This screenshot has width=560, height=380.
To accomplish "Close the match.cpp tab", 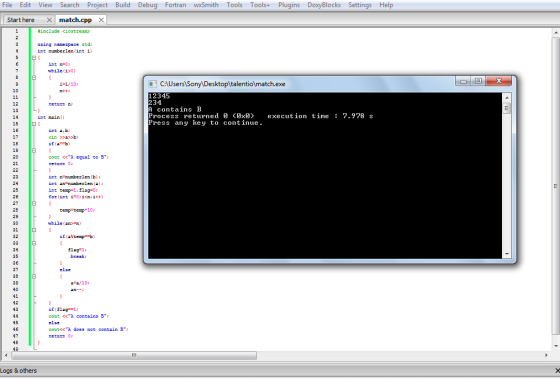I will (x=101, y=20).
